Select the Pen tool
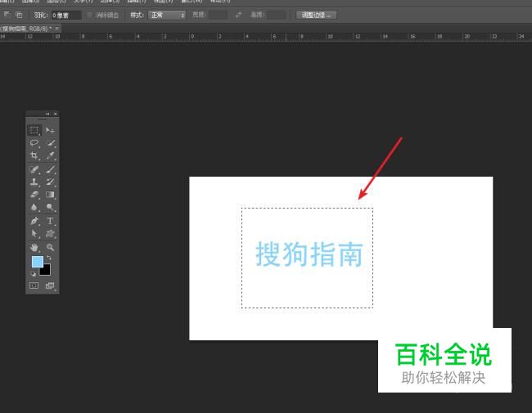Viewport: 532px width, 413px height. [x=34, y=221]
